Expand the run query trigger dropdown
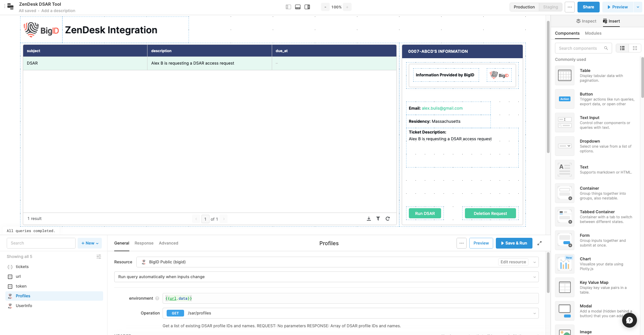The height and width of the screenshot is (335, 644). click(534, 277)
